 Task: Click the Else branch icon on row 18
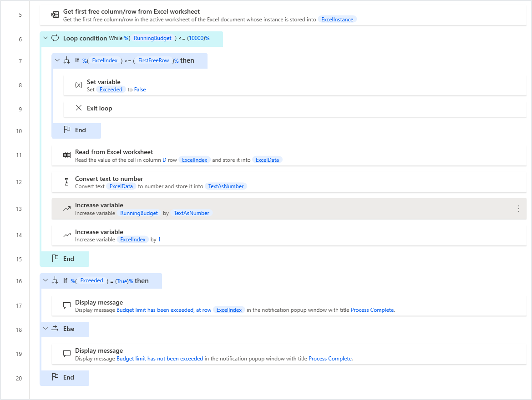pos(55,328)
